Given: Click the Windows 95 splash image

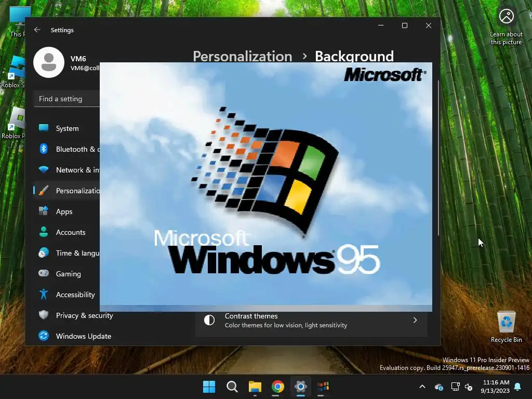Looking at the screenshot, I should click(x=265, y=187).
